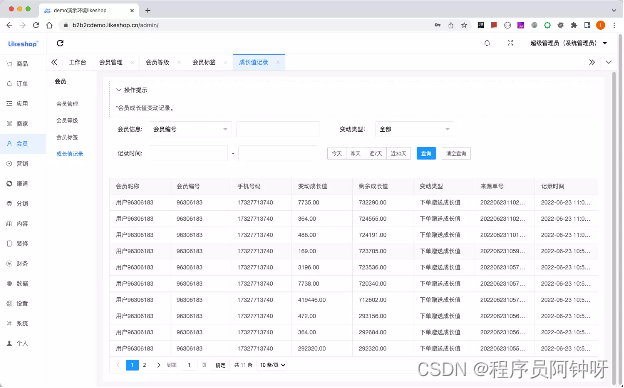The width and height of the screenshot is (624, 388).
Task: Open the 装修 section in sidebar
Action: pyautogui.click(x=18, y=244)
